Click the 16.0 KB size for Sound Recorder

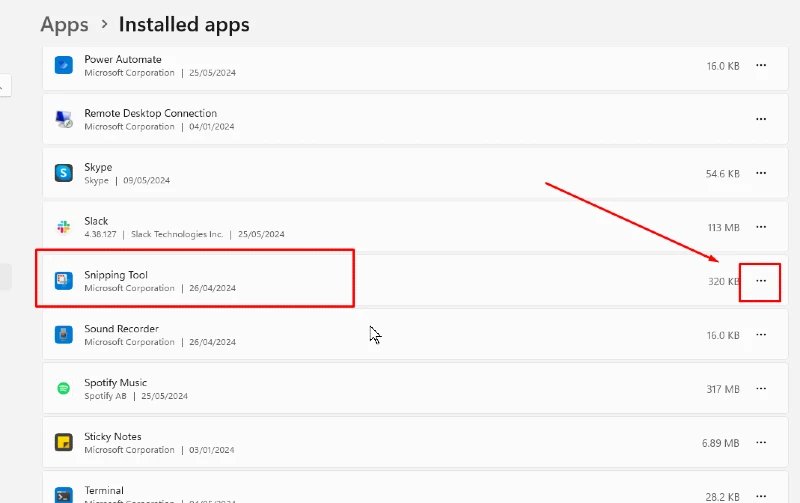pos(723,336)
